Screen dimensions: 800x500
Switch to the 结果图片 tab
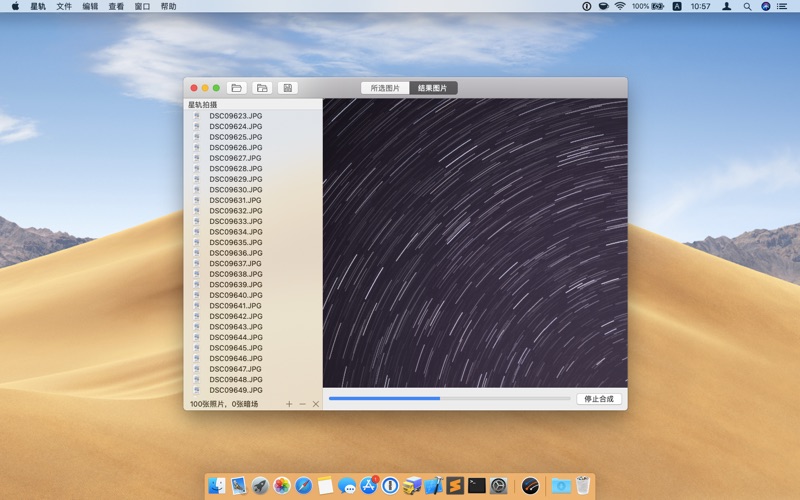click(x=433, y=88)
